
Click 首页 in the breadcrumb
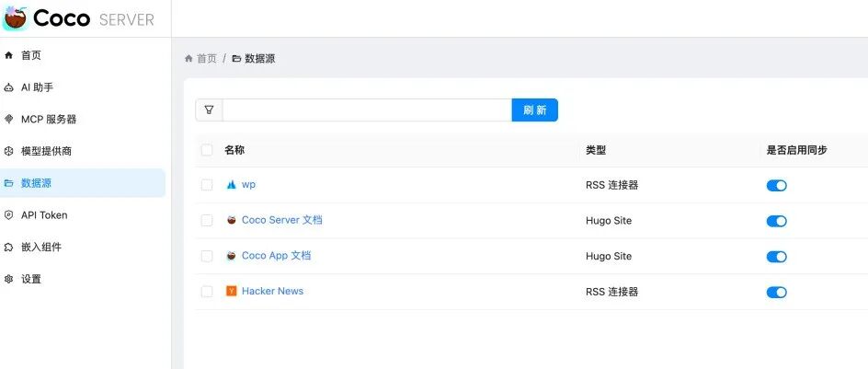207,58
